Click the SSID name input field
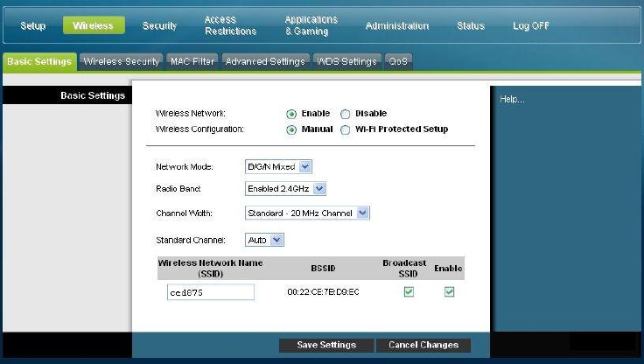Image resolution: width=644 pixels, height=364 pixels. pos(211,292)
